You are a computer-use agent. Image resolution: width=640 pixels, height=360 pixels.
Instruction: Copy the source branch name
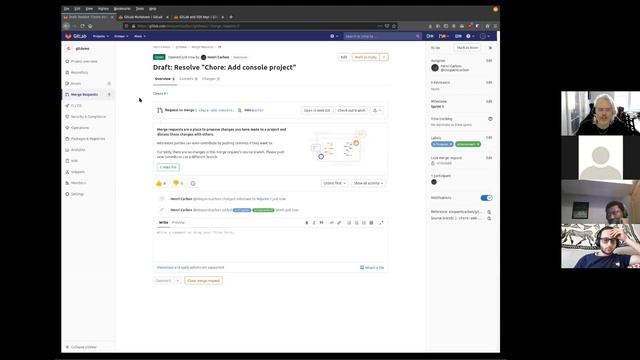pyautogui.click(x=489, y=218)
